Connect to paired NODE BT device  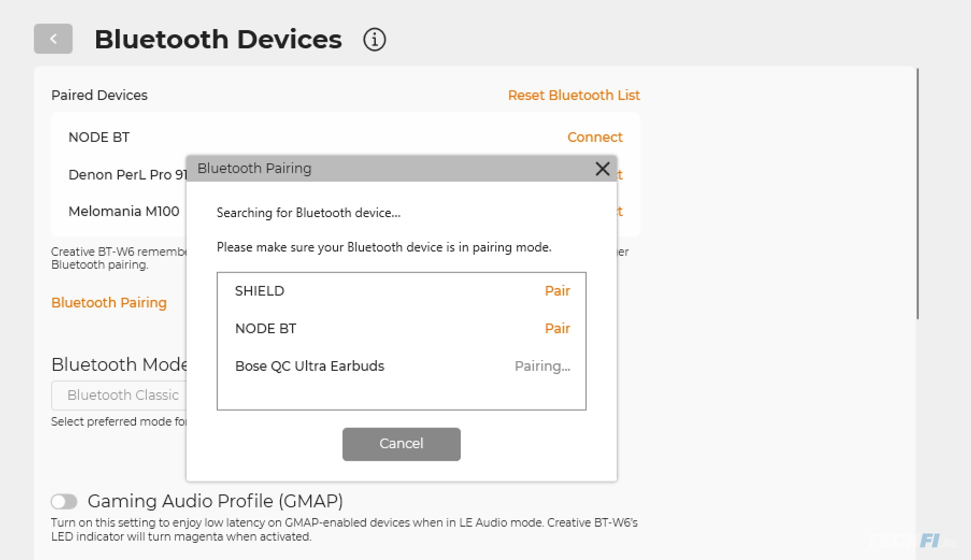[x=595, y=137]
